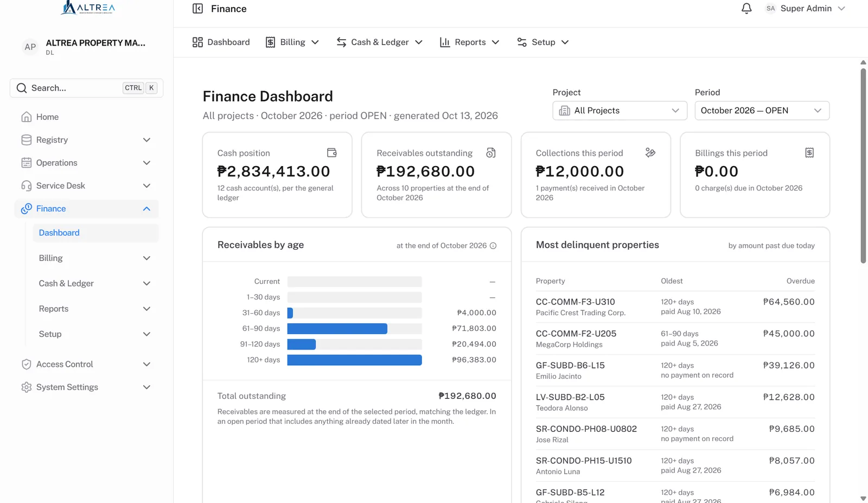Open Billing submenu in sidebar

pyautogui.click(x=95, y=258)
